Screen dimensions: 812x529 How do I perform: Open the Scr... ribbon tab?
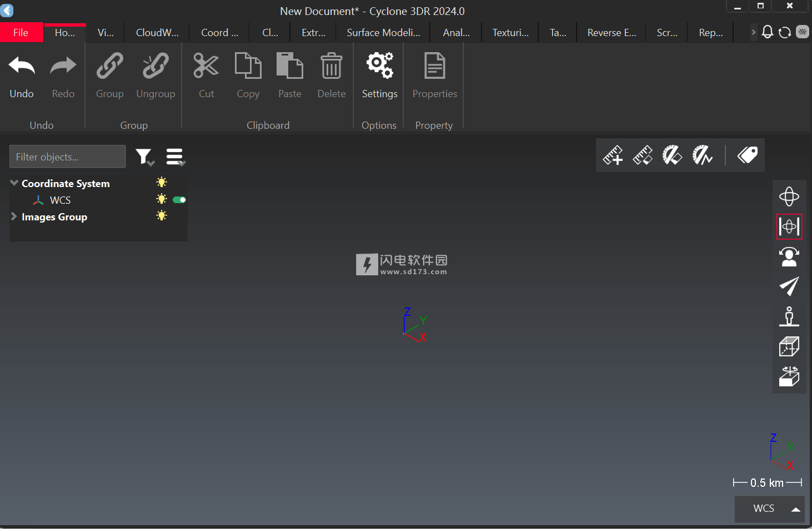point(666,33)
